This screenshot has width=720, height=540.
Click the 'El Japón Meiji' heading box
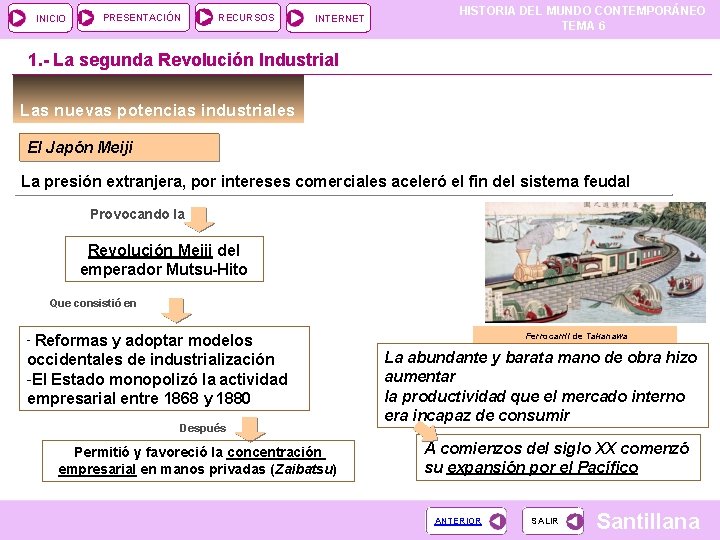coord(119,147)
